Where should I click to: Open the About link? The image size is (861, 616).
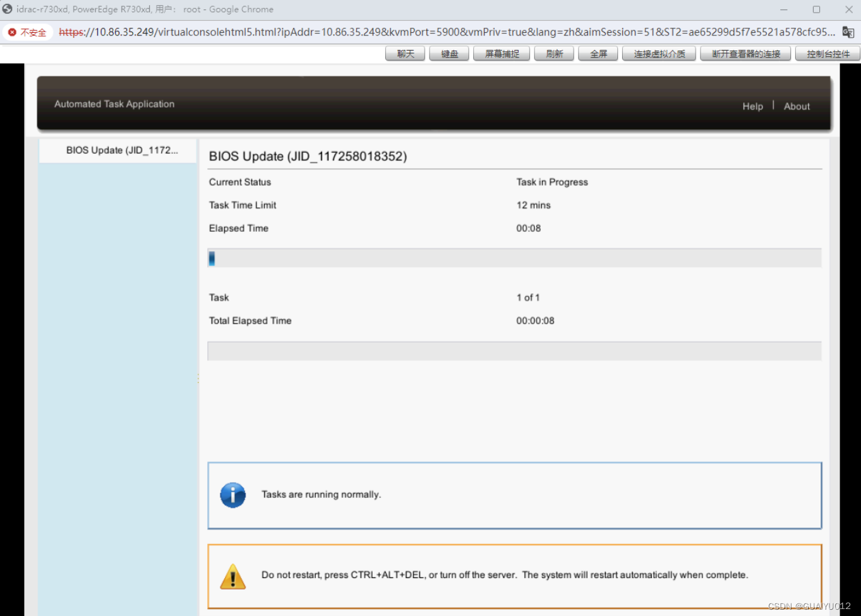pyautogui.click(x=797, y=106)
